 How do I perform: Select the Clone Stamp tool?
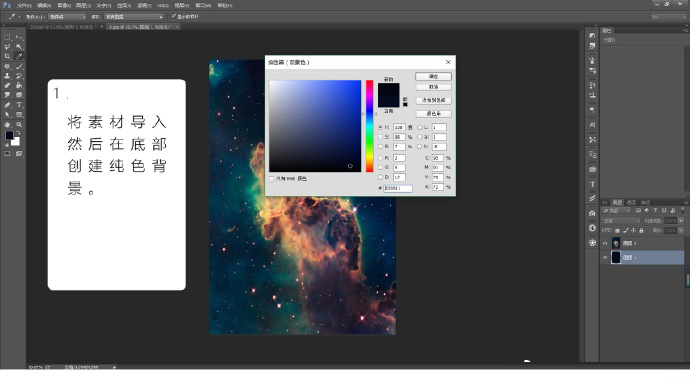[7, 76]
